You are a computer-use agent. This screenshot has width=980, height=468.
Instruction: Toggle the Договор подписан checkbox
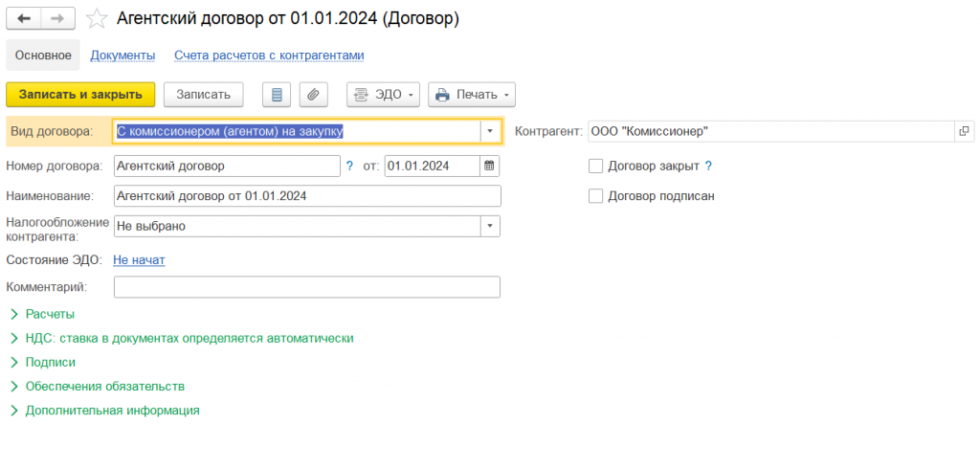596,196
